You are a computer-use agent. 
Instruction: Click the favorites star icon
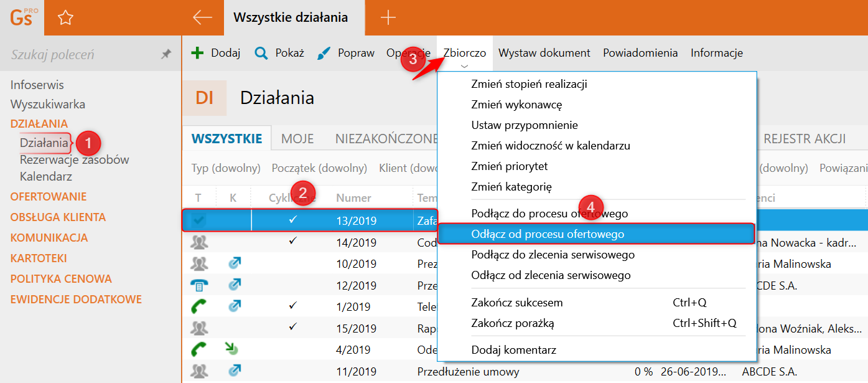click(x=65, y=18)
